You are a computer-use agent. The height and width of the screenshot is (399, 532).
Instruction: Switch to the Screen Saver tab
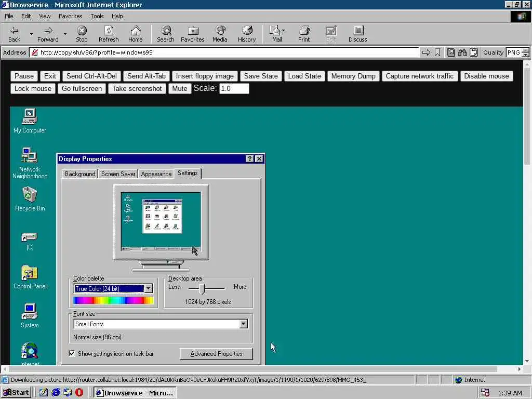[118, 174]
